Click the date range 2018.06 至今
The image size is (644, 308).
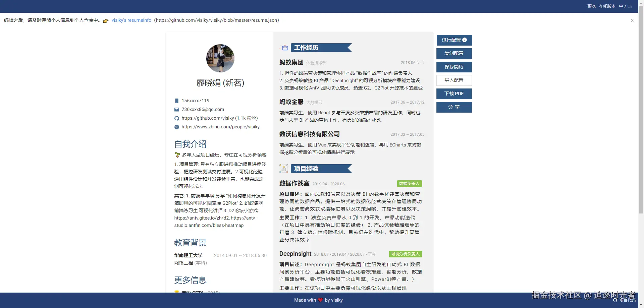[413, 63]
